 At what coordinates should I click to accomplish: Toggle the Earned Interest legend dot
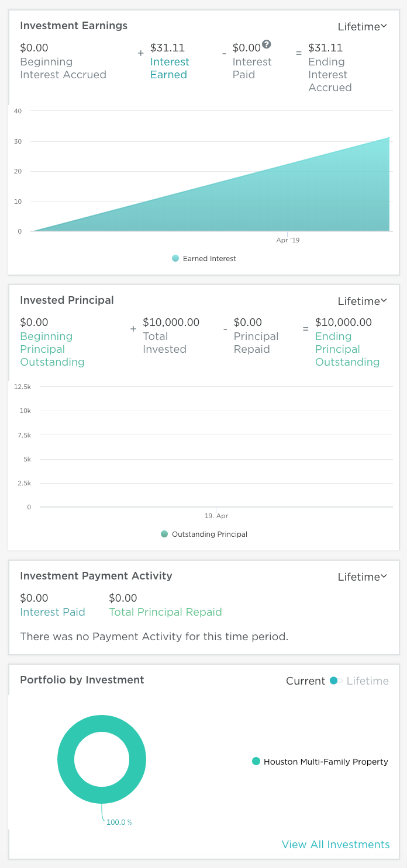point(175,258)
